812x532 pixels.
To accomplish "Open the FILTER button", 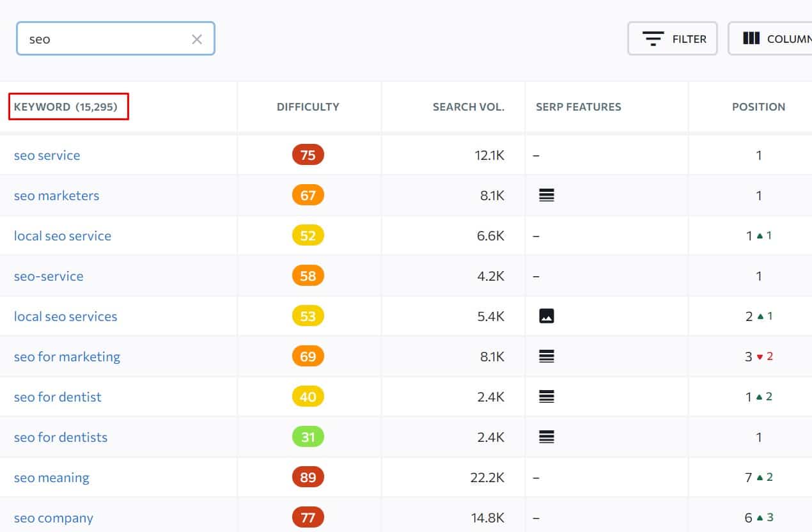I will pyautogui.click(x=673, y=39).
